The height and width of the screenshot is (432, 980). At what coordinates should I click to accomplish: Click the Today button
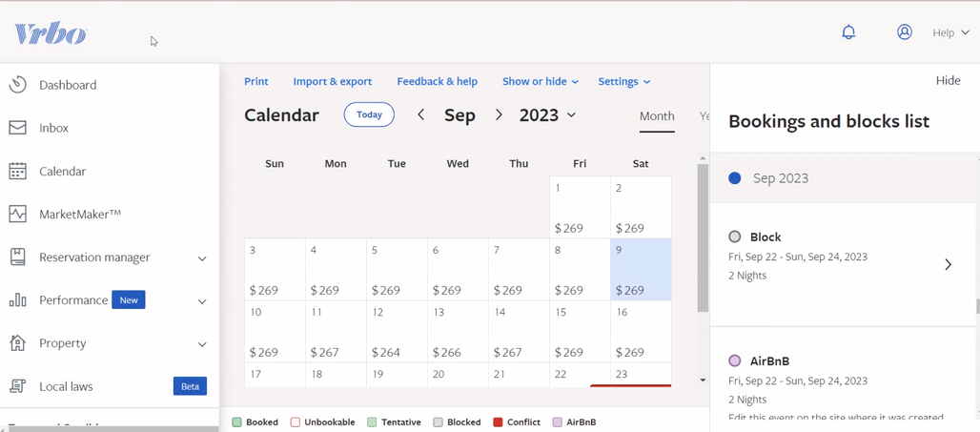click(x=369, y=114)
